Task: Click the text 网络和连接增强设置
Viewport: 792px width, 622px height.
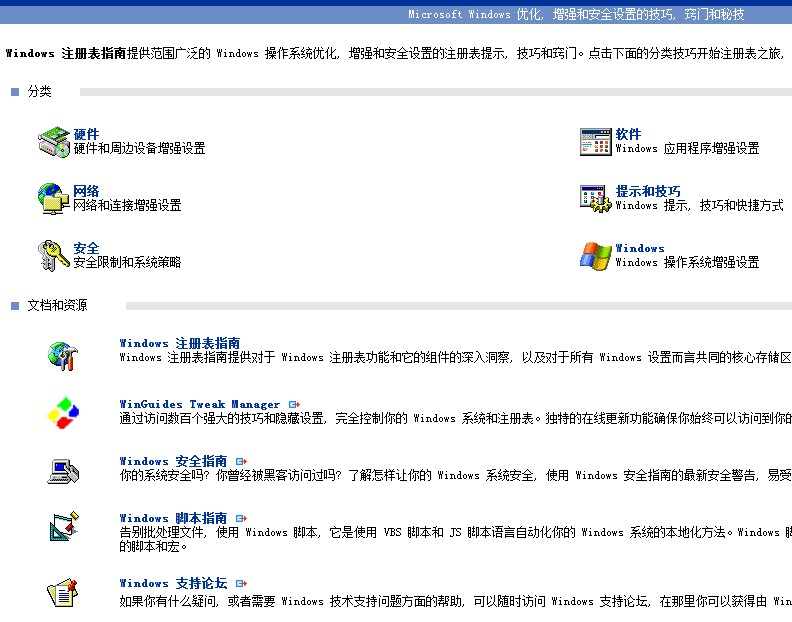Action: tap(127, 205)
